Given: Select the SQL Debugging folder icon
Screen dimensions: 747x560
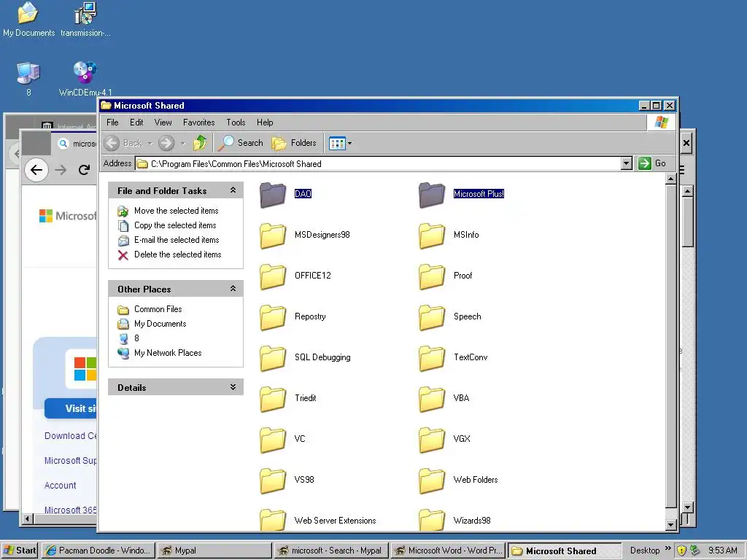Looking at the screenshot, I should pyautogui.click(x=273, y=358).
